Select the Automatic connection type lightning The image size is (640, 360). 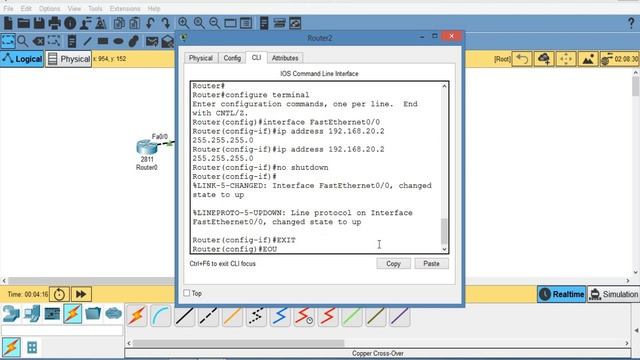click(137, 316)
